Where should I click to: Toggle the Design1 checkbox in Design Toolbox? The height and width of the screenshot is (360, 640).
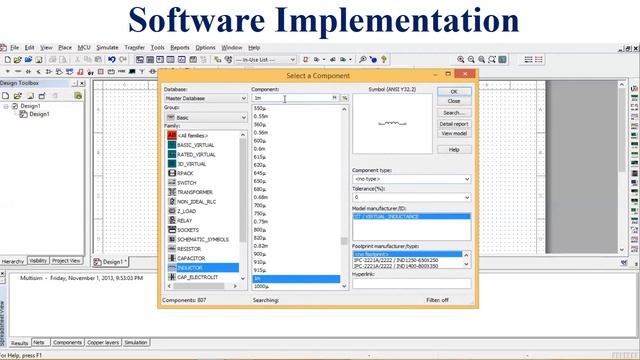tap(15, 106)
